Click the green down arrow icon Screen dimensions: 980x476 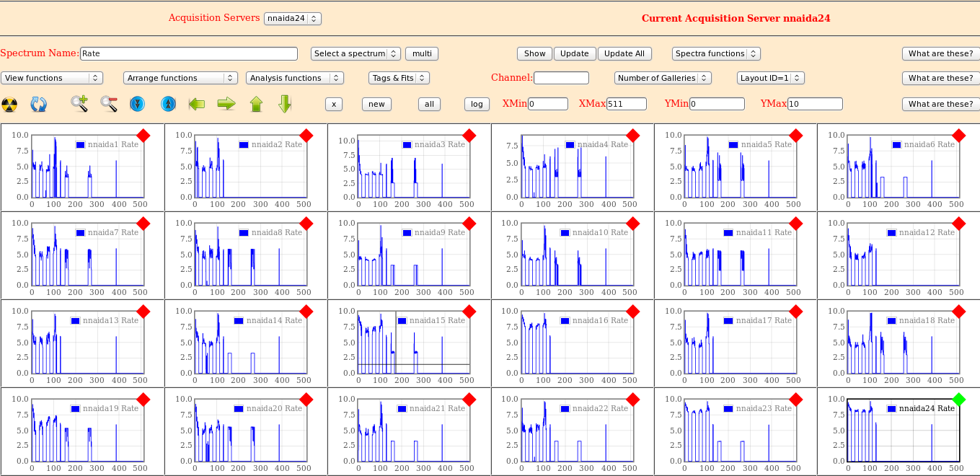tap(285, 104)
